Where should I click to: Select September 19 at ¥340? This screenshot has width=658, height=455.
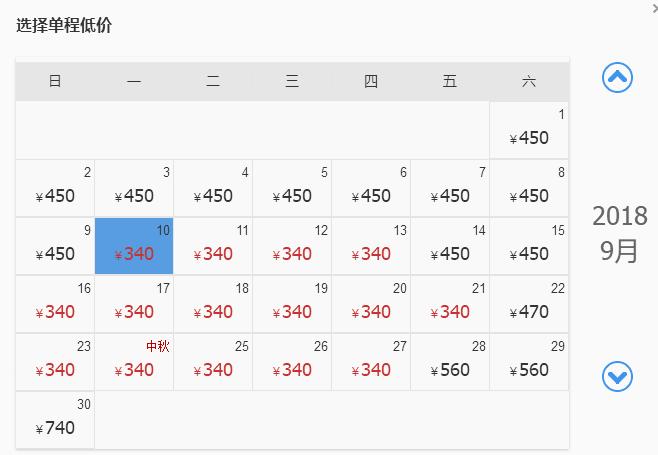click(292, 304)
